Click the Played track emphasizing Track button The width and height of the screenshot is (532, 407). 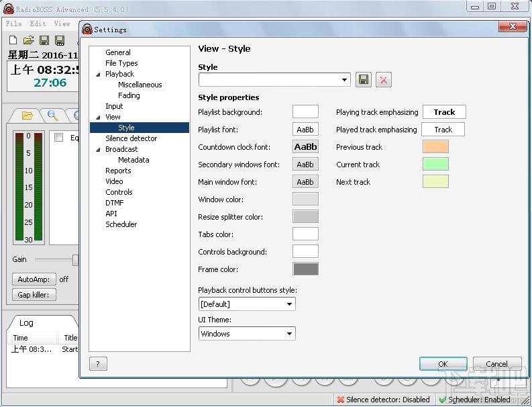443,130
